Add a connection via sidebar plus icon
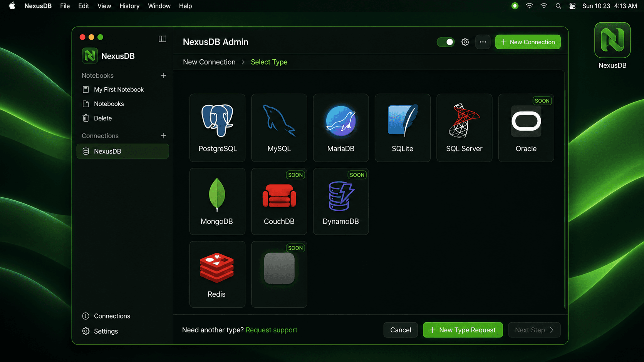This screenshot has width=644, height=362. click(x=163, y=136)
